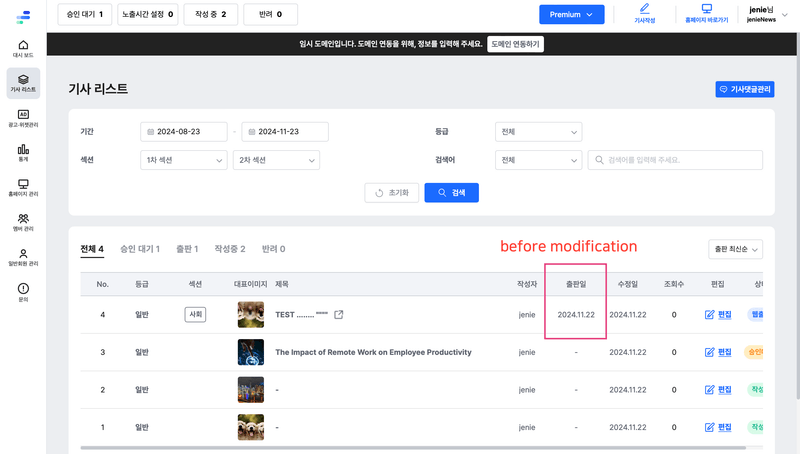Select the 작성중 2 tab

pyautogui.click(x=229, y=249)
